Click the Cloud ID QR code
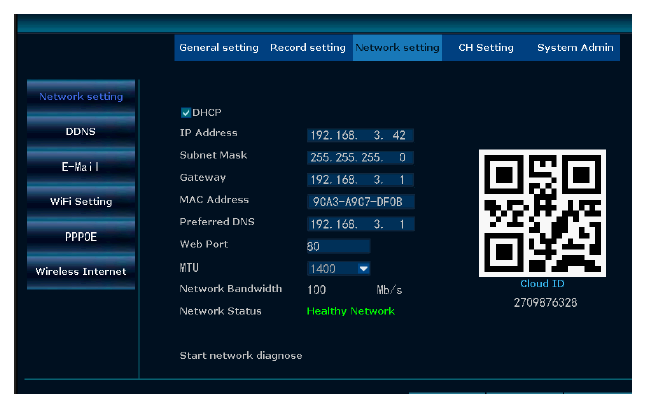646x408 pixels. point(542,213)
